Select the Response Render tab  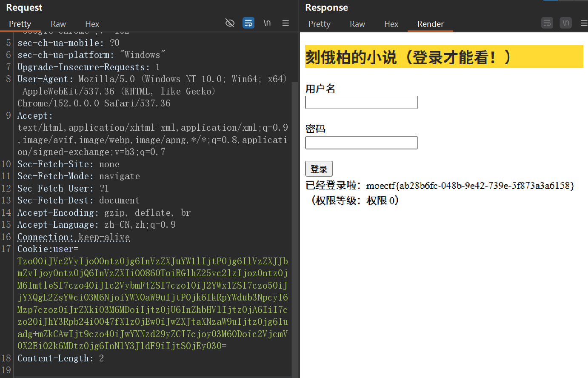click(x=431, y=24)
